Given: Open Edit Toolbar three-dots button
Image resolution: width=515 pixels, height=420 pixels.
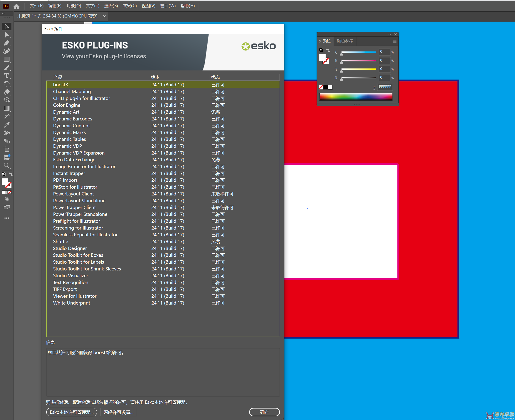Looking at the screenshot, I should [7, 218].
